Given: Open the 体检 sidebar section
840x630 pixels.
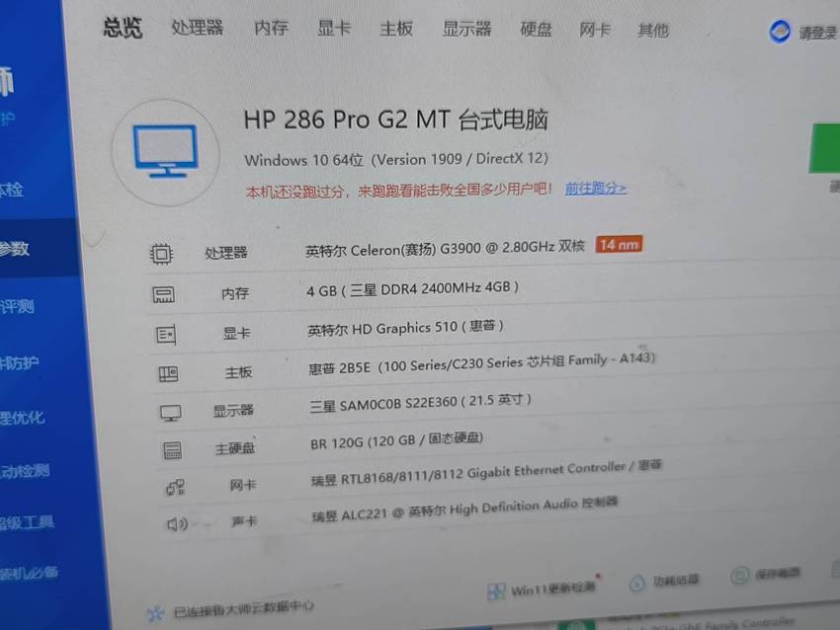Looking at the screenshot, I should pyautogui.click(x=12, y=190).
